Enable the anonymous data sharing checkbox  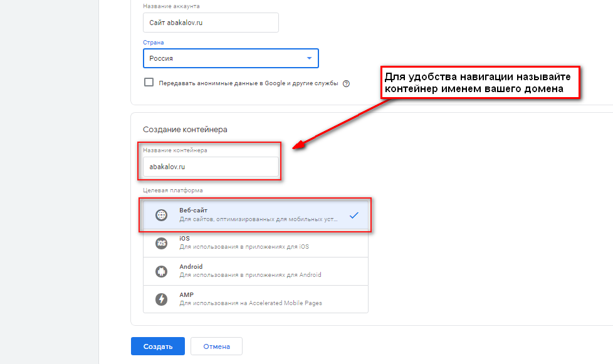[149, 82]
